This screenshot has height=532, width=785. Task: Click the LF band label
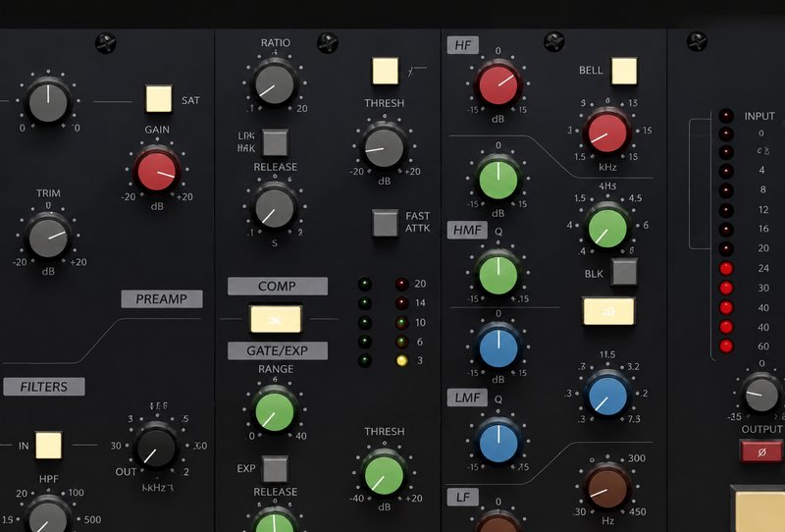click(463, 497)
